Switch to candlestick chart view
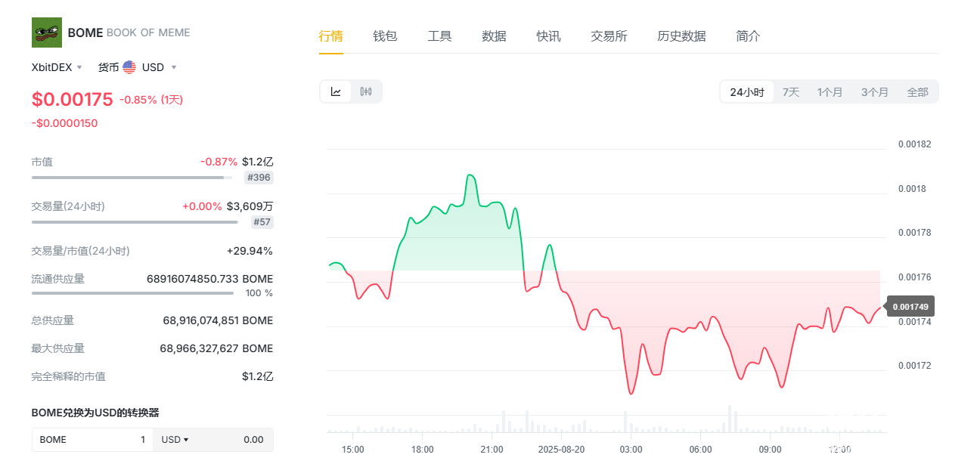Screen dimensions: 980x467 366,92
